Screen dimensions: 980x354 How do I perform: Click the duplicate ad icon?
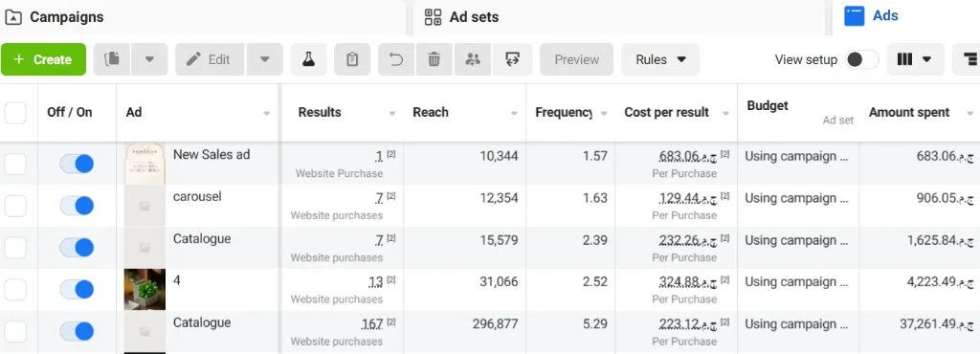click(113, 59)
